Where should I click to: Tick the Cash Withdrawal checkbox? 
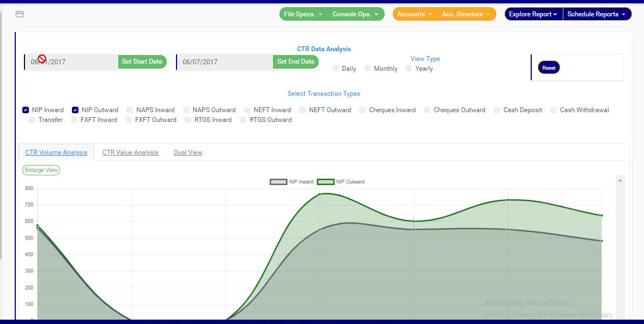pos(554,110)
